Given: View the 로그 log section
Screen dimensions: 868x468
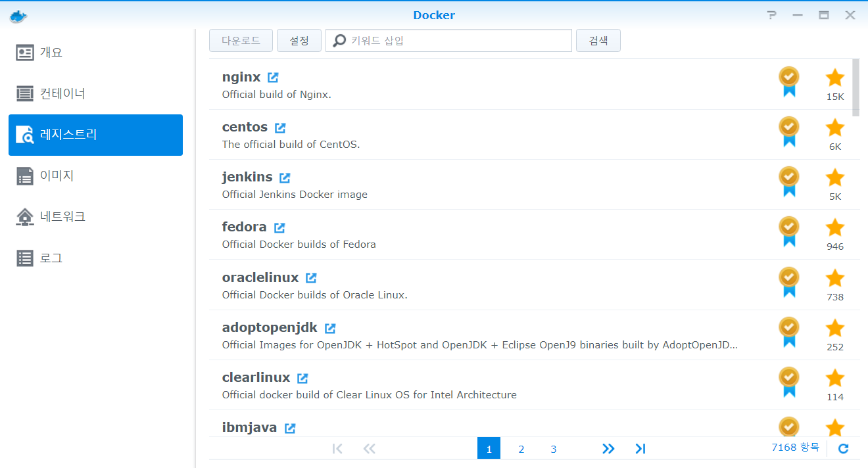Looking at the screenshot, I should pyautogui.click(x=95, y=258).
